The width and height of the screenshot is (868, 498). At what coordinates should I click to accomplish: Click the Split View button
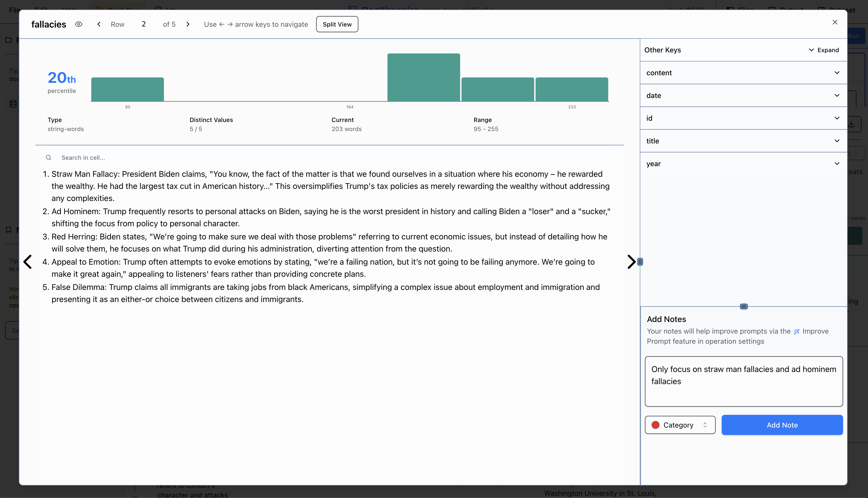pos(337,24)
